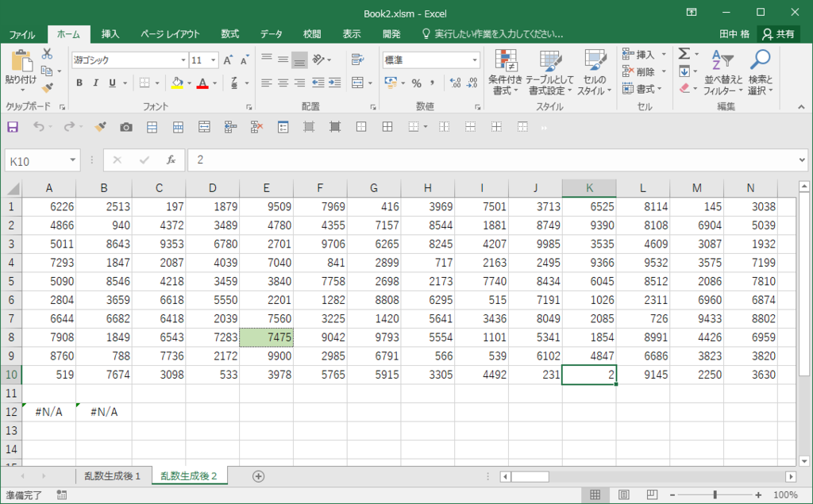Screen dimensions: 813x504
Task: Click the Wrap Text icon
Action: pos(357,60)
